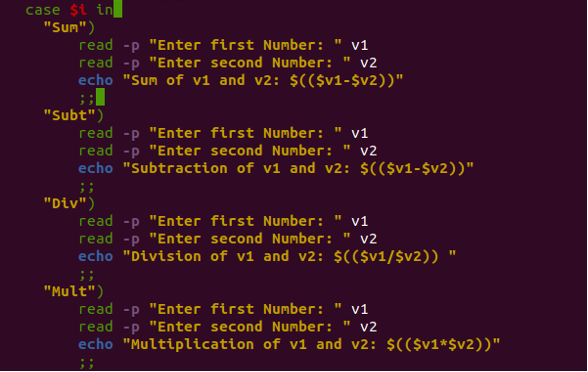The height and width of the screenshot is (372, 588).
Task: Click the word 'Subtraction' in echo string
Action: (x=179, y=168)
